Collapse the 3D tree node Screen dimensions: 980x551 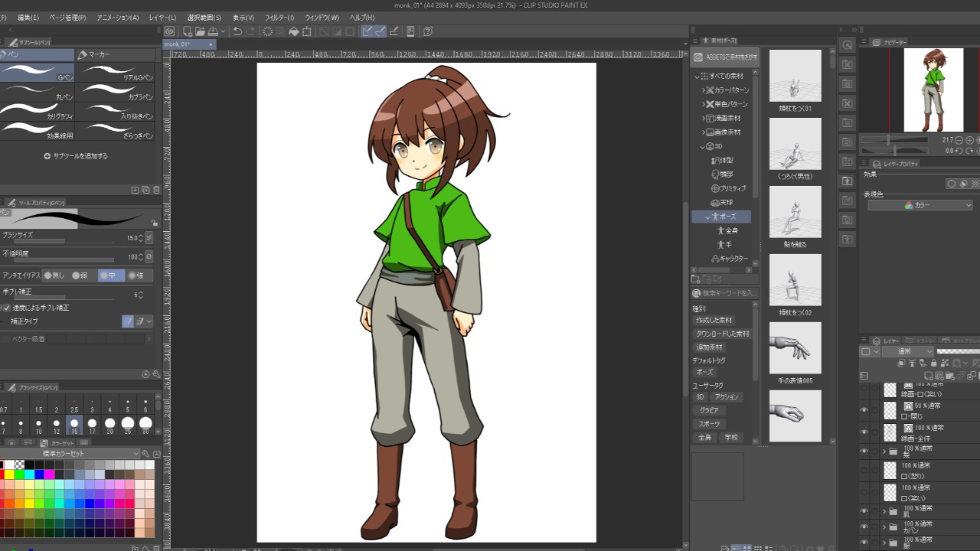pos(702,147)
